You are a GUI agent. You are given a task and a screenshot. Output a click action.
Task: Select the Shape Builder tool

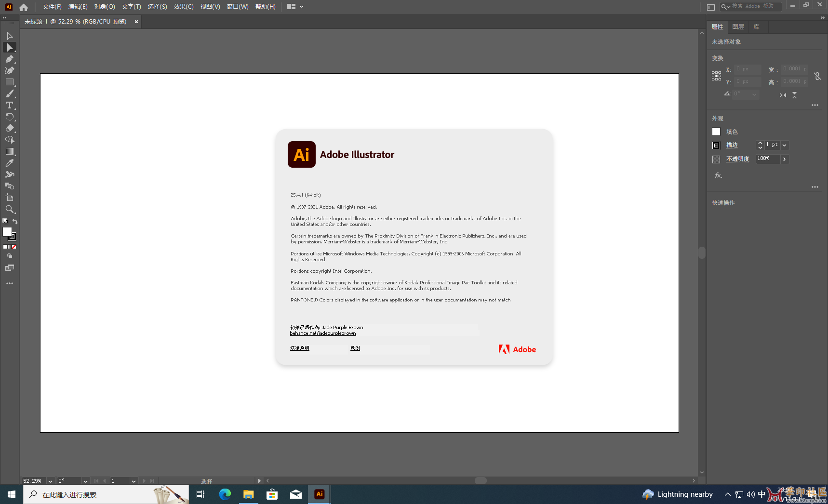coord(10,140)
